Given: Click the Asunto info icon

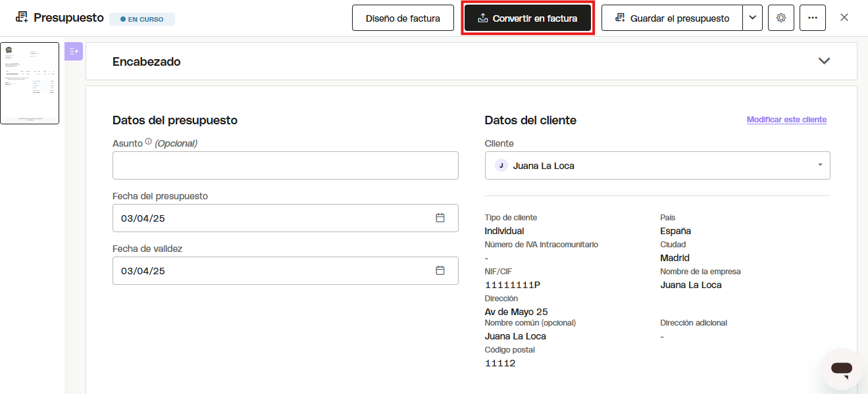Looking at the screenshot, I should point(149,141).
